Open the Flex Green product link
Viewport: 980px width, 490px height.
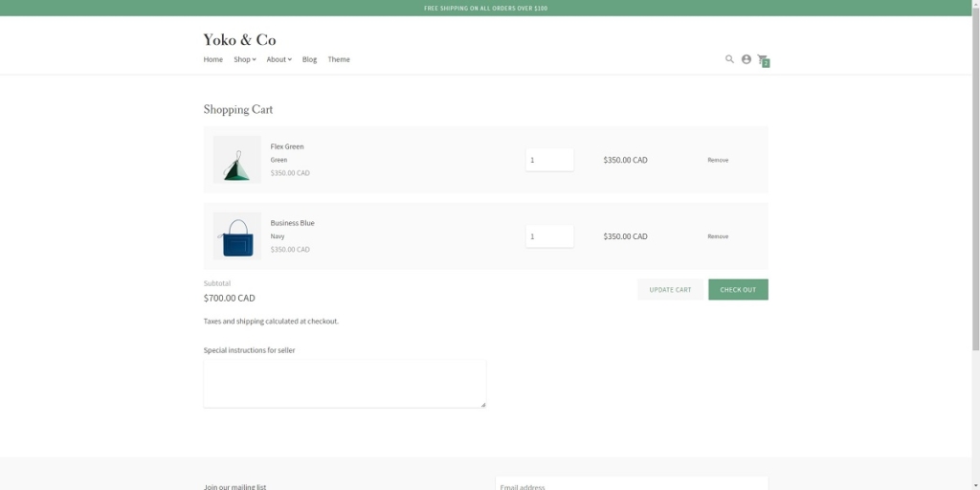click(287, 146)
